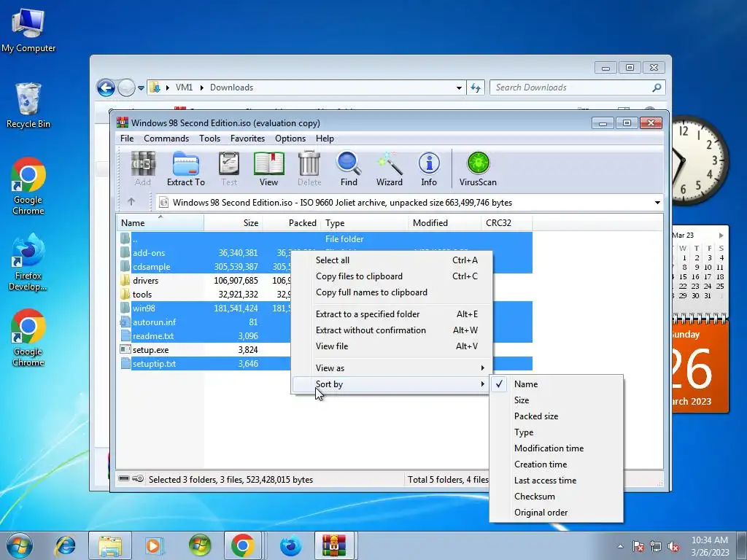Image resolution: width=747 pixels, height=560 pixels.
Task: Open recent pages dropdown beside forward button
Action: tap(141, 87)
